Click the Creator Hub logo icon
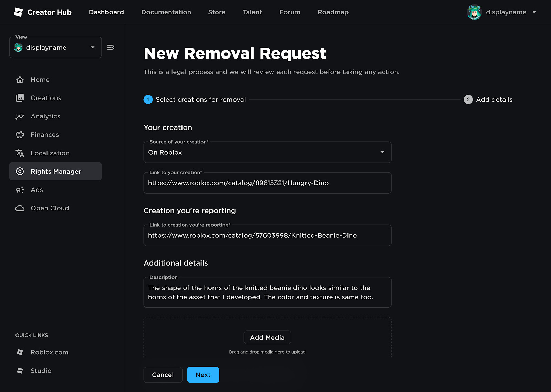The image size is (551, 392). click(18, 12)
